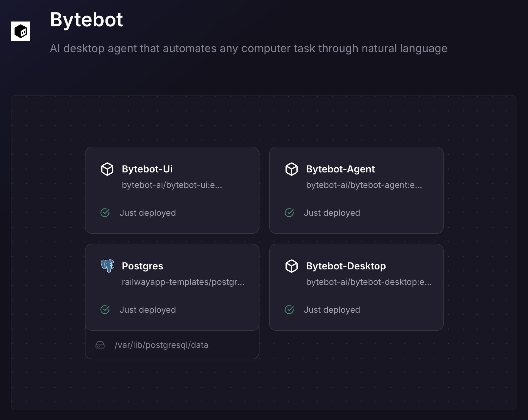Open the Bytebot-Agent service title
The height and width of the screenshot is (420, 528).
pyautogui.click(x=340, y=169)
